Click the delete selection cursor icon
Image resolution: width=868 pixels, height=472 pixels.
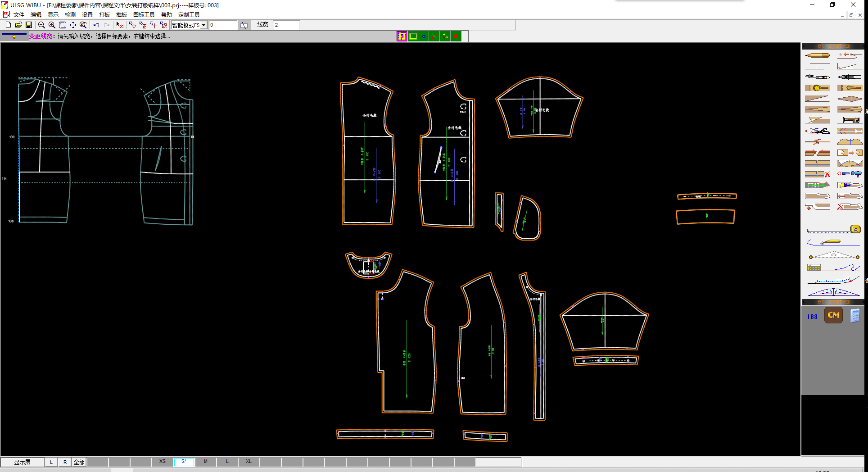(119, 25)
